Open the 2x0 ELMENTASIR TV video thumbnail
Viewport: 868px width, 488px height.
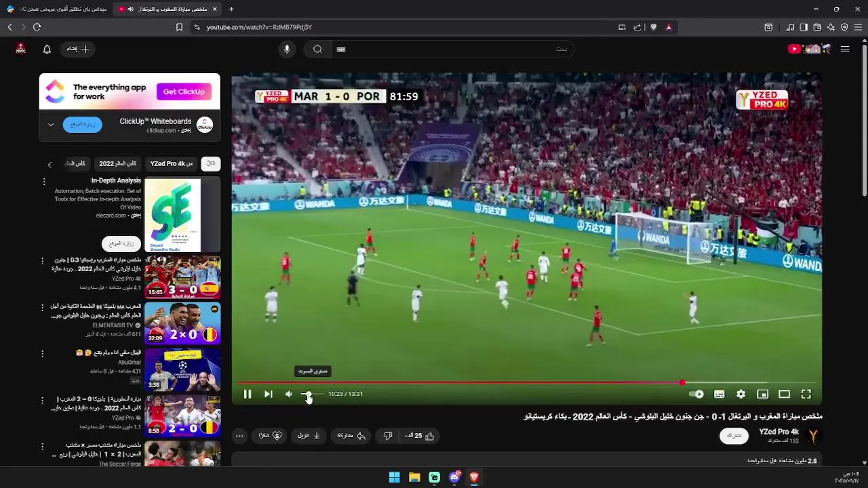[x=182, y=323]
